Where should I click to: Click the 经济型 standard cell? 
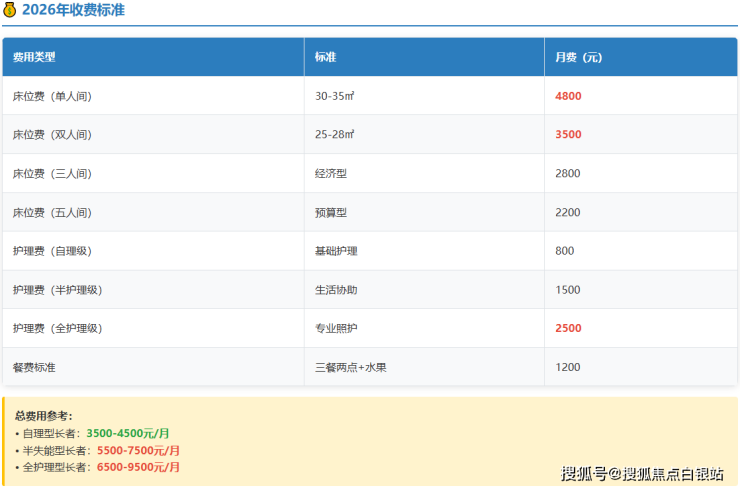coord(331,174)
